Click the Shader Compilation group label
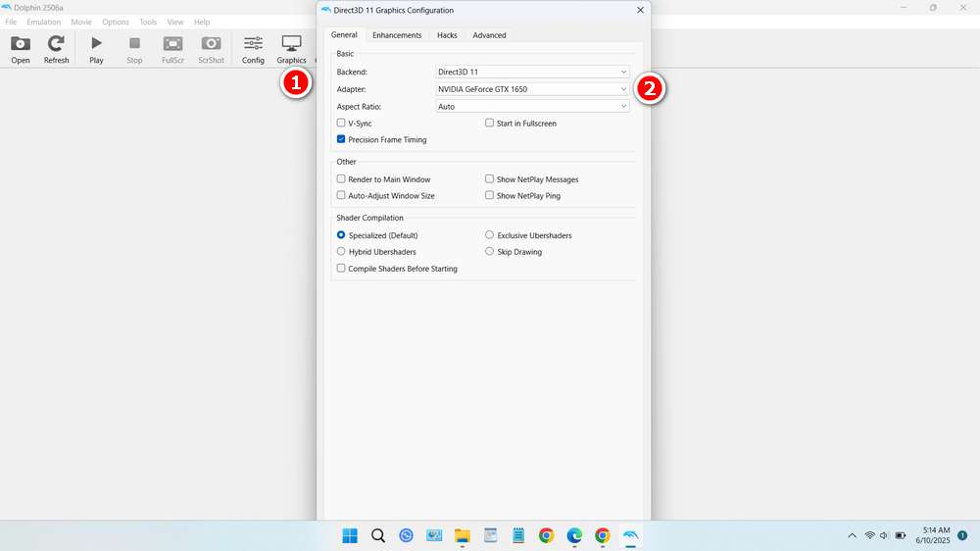Image resolution: width=980 pixels, height=551 pixels. click(x=370, y=218)
